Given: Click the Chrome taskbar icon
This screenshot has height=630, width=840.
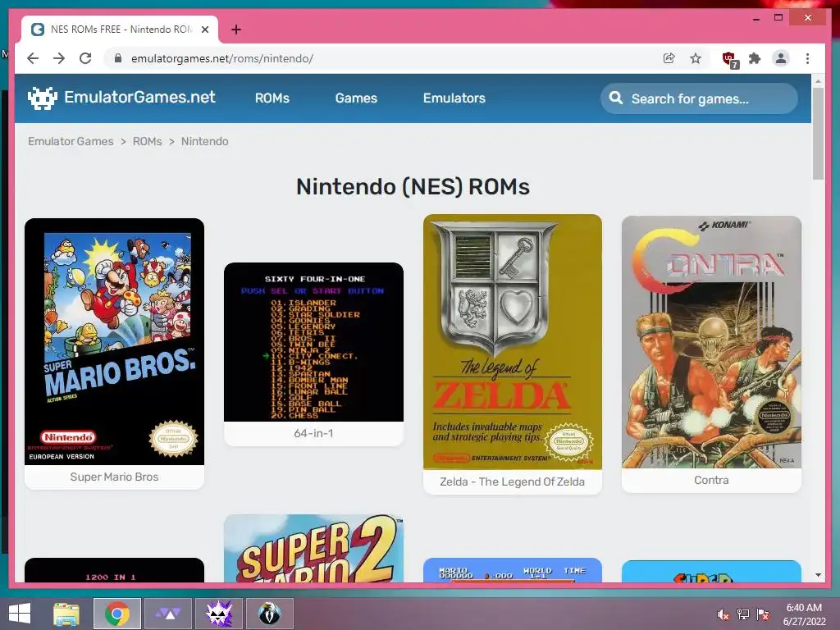Looking at the screenshot, I should [x=117, y=614].
